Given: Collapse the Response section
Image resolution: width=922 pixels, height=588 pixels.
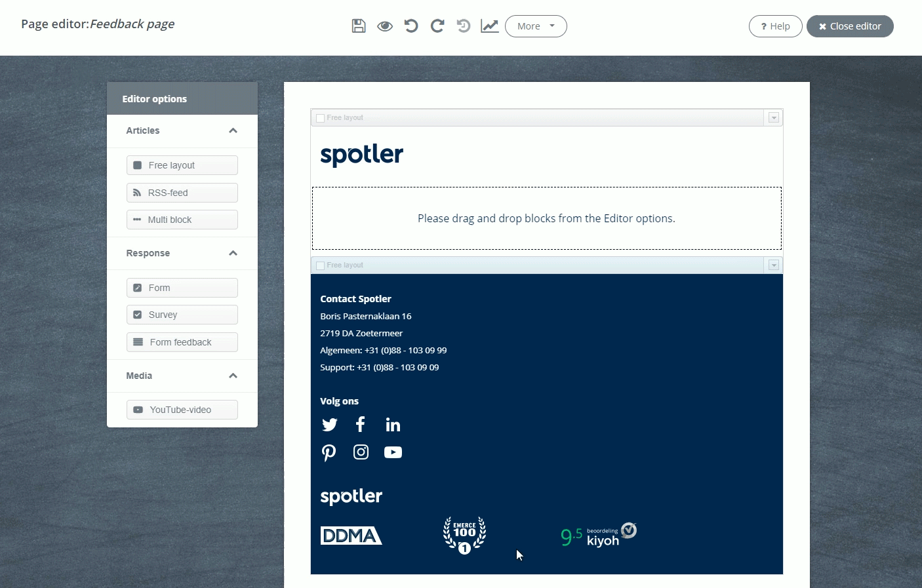Looking at the screenshot, I should (x=233, y=253).
